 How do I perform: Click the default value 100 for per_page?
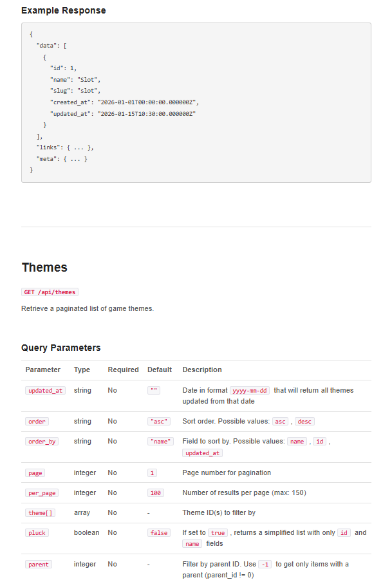tap(155, 492)
